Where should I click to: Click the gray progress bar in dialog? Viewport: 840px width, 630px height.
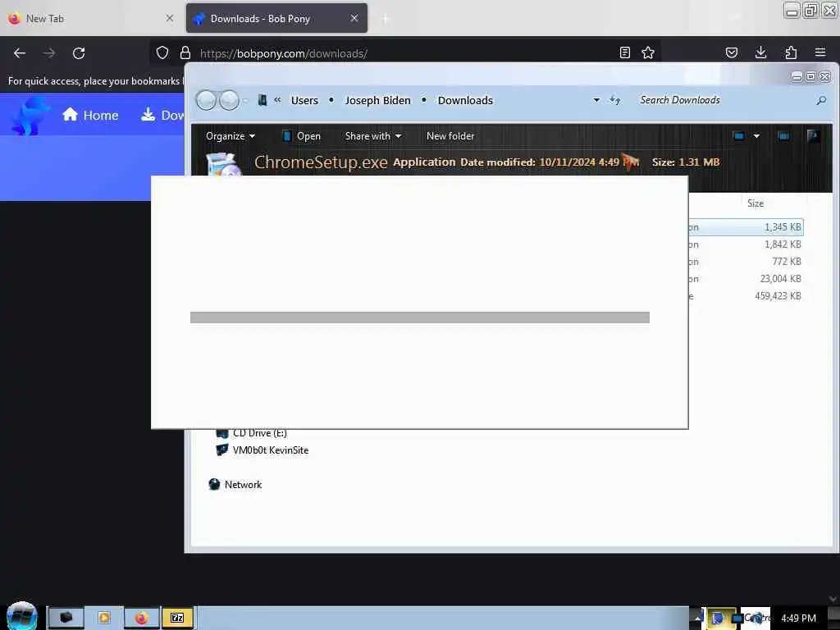tap(420, 317)
